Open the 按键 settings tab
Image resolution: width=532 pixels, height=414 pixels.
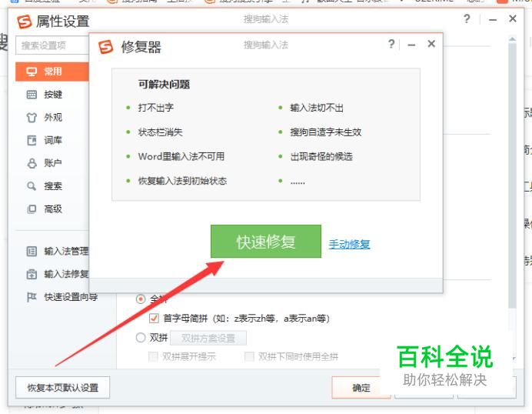[52, 95]
